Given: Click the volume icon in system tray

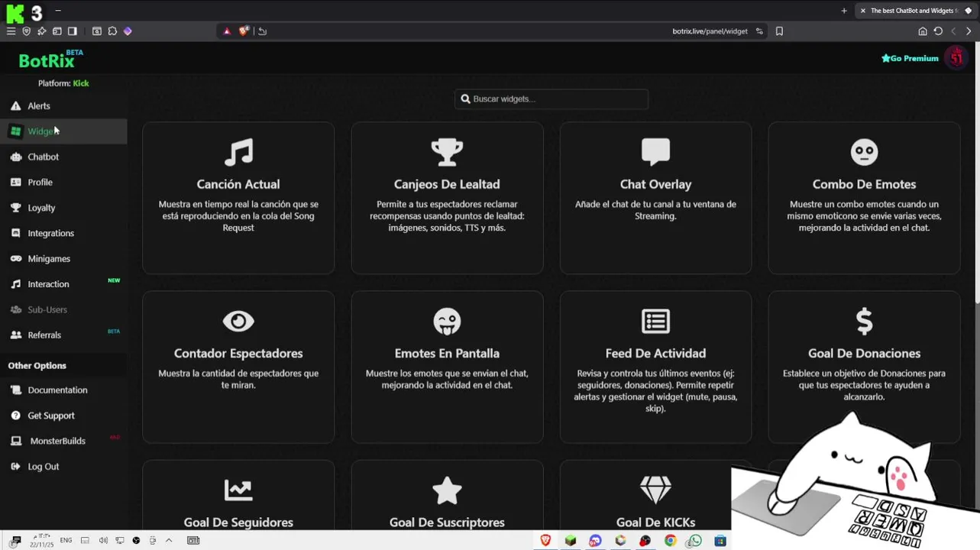Looking at the screenshot, I should [x=102, y=540].
